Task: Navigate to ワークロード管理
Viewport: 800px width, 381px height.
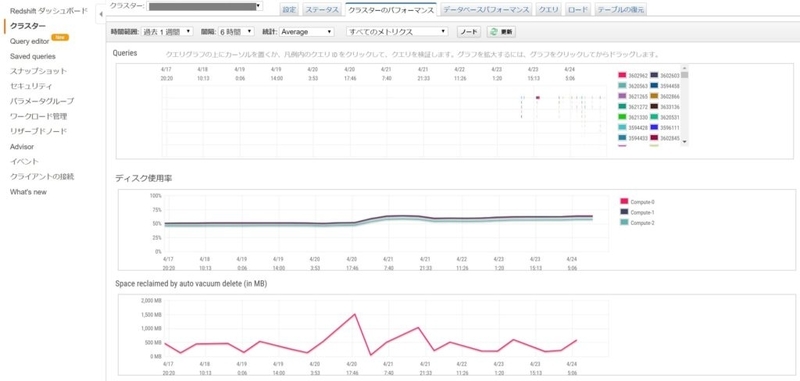Action: pyautogui.click(x=38, y=116)
